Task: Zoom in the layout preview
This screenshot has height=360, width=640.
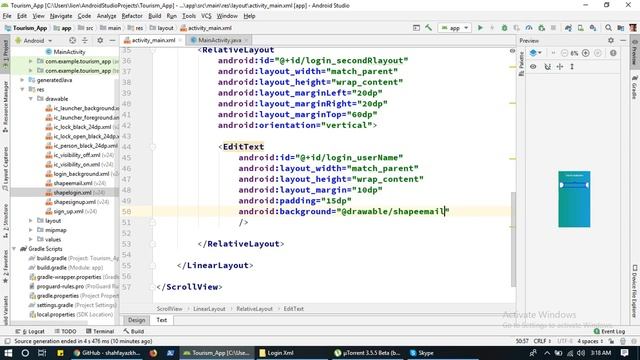Action: click(586, 53)
